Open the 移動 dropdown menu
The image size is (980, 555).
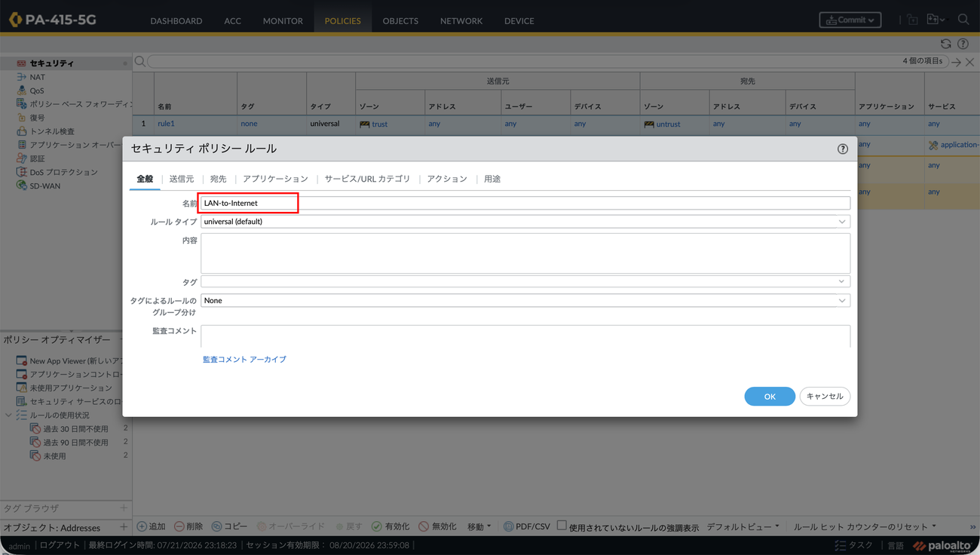click(x=479, y=526)
